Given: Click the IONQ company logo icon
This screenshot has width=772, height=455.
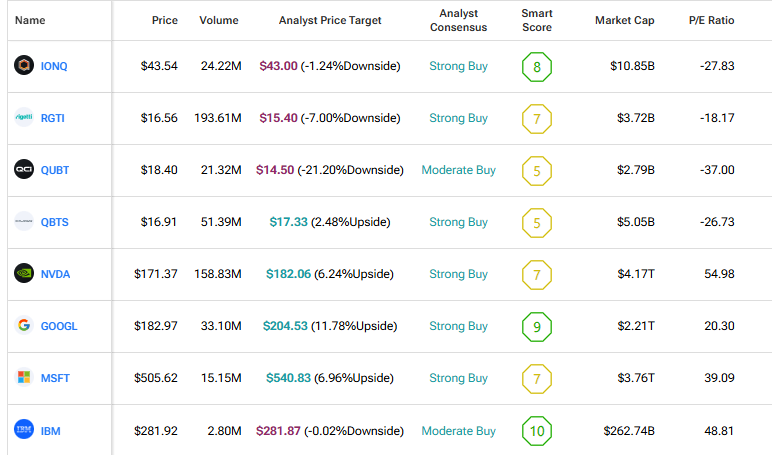Looking at the screenshot, I should pos(24,66).
